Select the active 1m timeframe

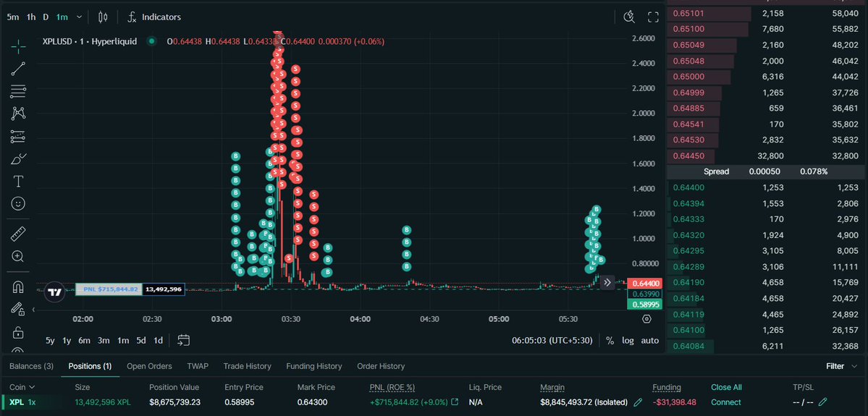pos(62,17)
